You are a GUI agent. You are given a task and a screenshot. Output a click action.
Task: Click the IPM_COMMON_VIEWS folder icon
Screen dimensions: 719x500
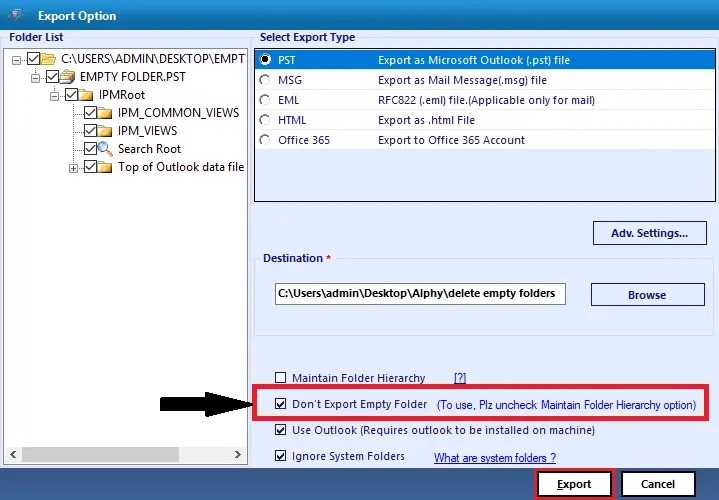coord(105,113)
